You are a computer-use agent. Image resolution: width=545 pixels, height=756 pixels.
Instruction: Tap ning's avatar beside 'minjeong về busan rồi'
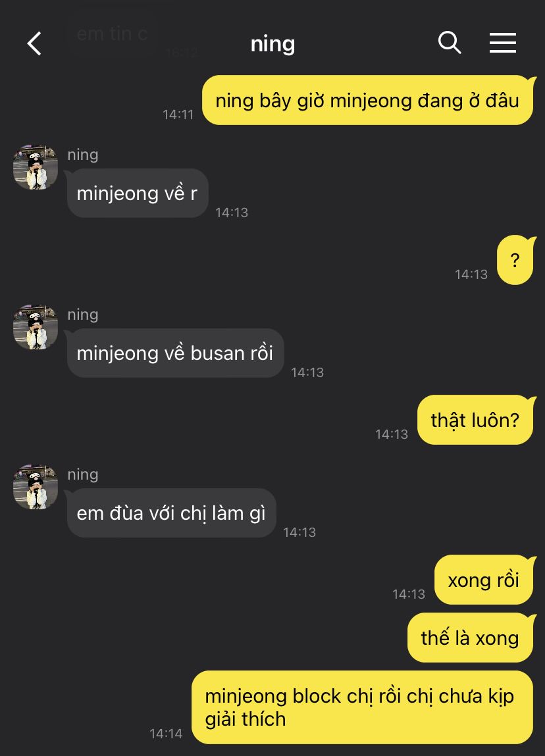35,327
